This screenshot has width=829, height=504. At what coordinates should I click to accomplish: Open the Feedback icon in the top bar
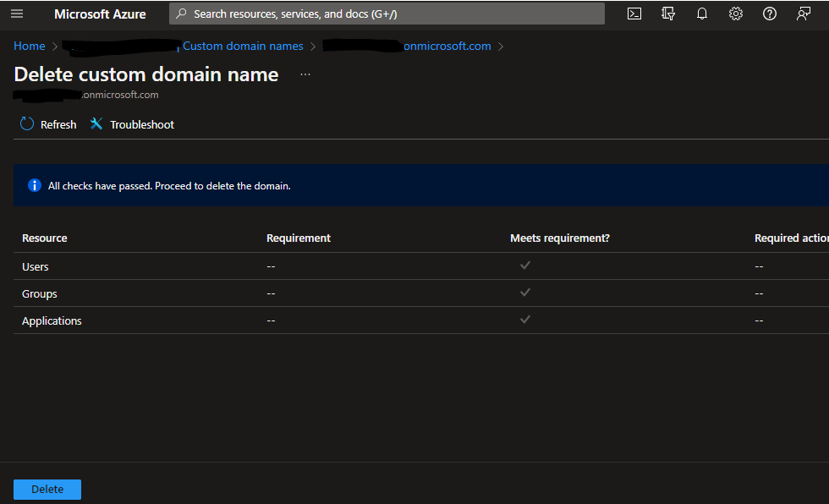[804, 14]
